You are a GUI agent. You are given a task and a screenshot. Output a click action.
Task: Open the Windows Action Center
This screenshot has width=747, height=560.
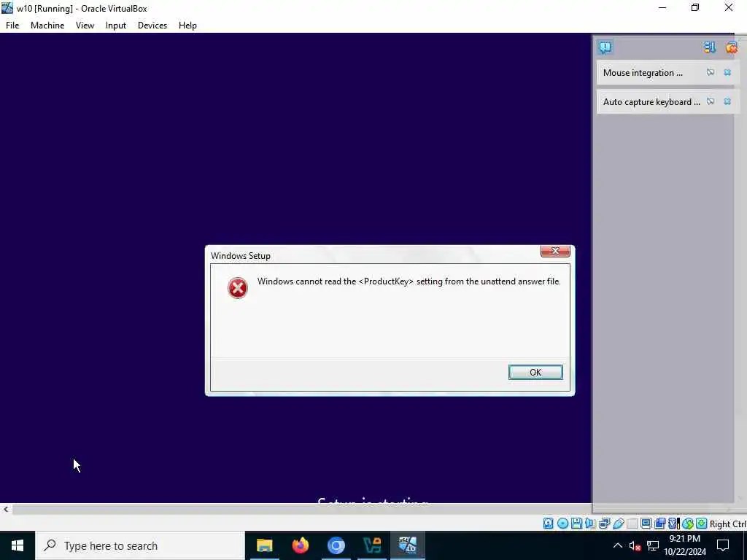click(723, 545)
